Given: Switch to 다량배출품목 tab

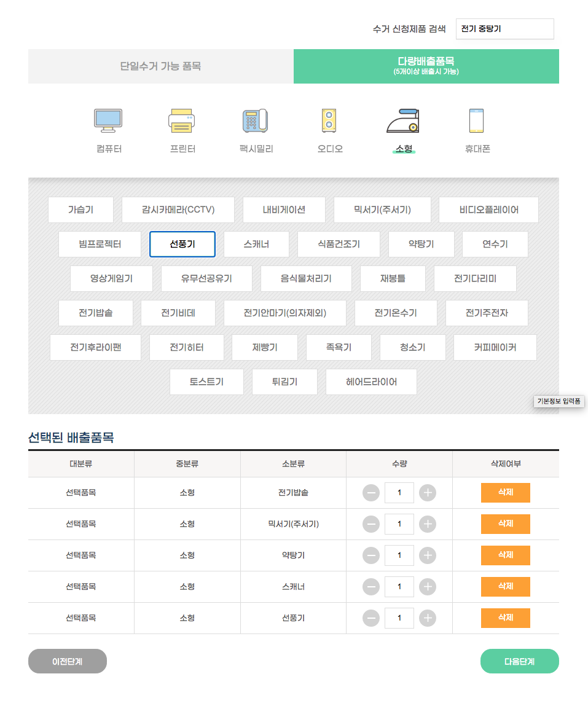Looking at the screenshot, I should click(426, 66).
